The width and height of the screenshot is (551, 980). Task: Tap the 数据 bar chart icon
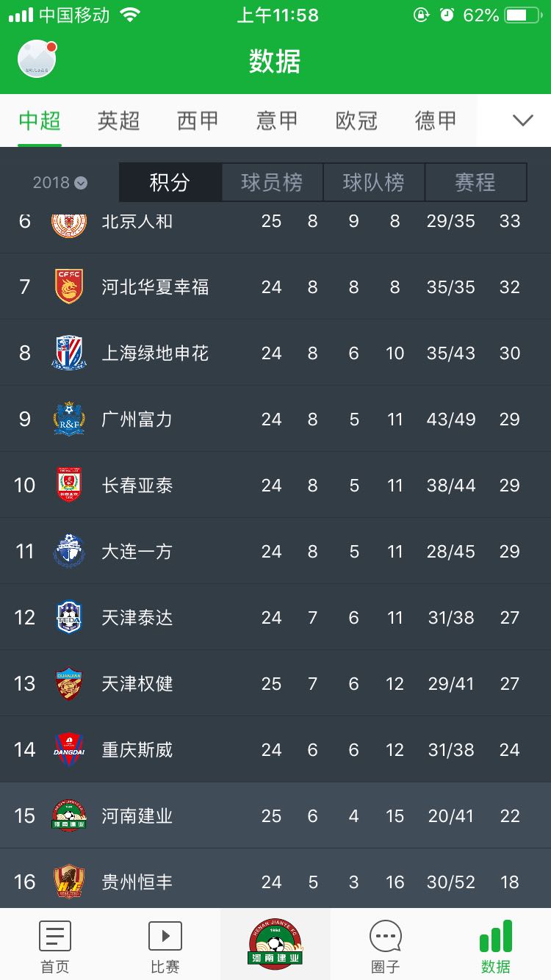[496, 936]
